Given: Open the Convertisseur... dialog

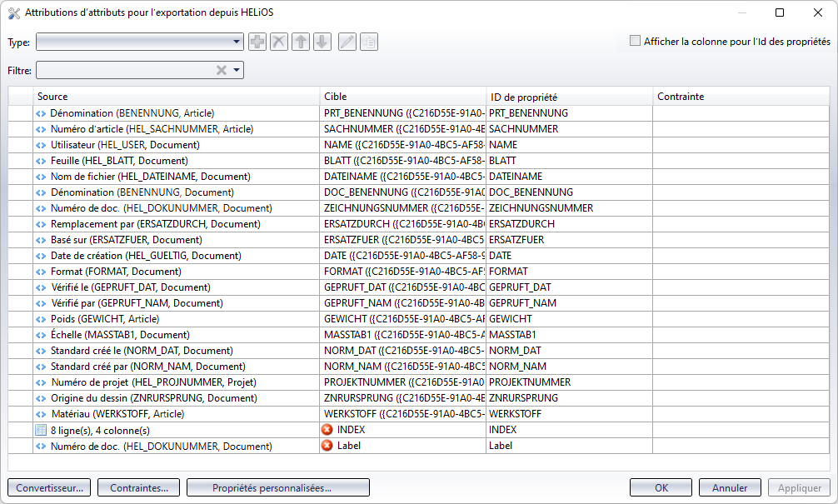Looking at the screenshot, I should coord(49,487).
